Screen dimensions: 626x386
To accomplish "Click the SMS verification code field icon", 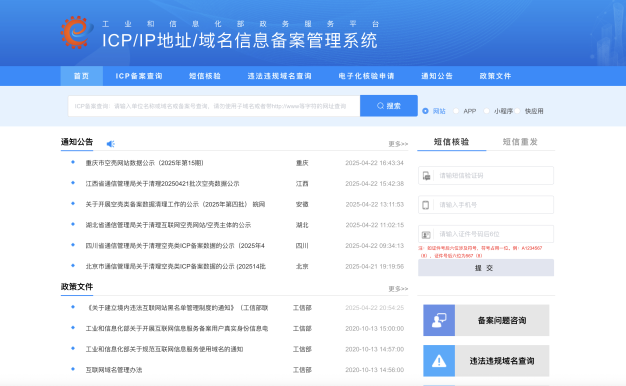I will point(426,176).
